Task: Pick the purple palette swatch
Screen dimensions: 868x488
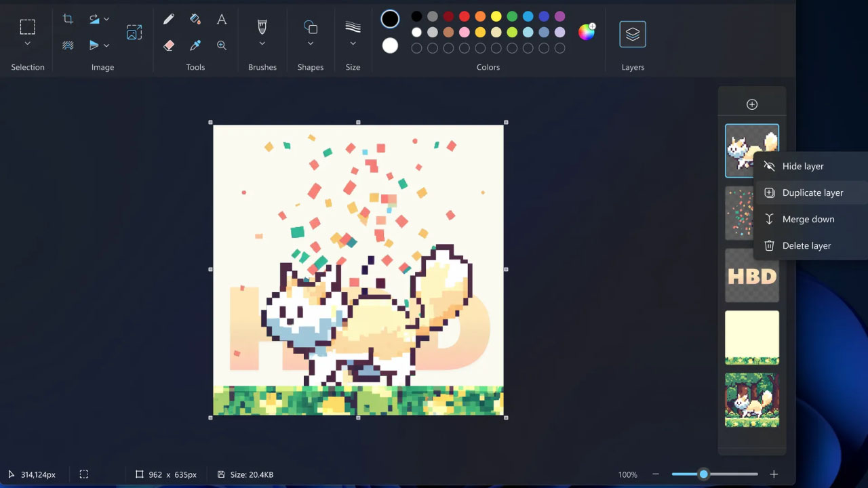Action: tap(560, 16)
